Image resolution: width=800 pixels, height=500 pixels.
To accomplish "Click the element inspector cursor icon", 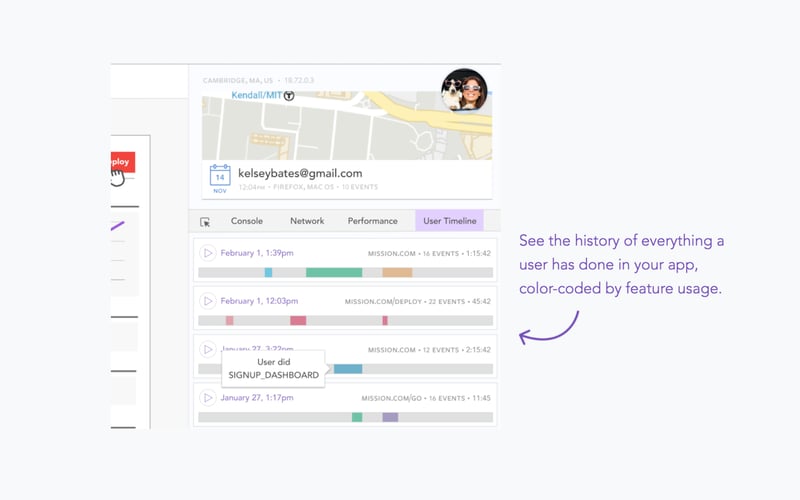I will pyautogui.click(x=205, y=222).
